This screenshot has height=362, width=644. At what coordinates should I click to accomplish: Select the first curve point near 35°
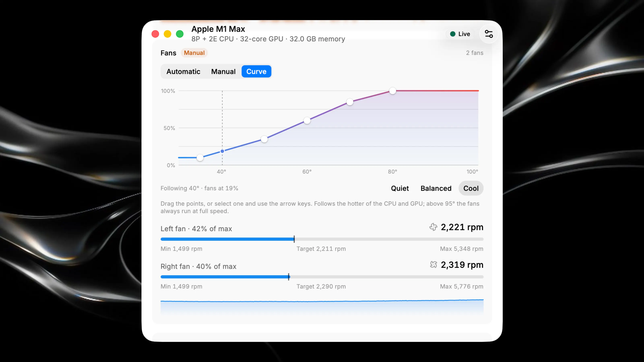coord(200,158)
